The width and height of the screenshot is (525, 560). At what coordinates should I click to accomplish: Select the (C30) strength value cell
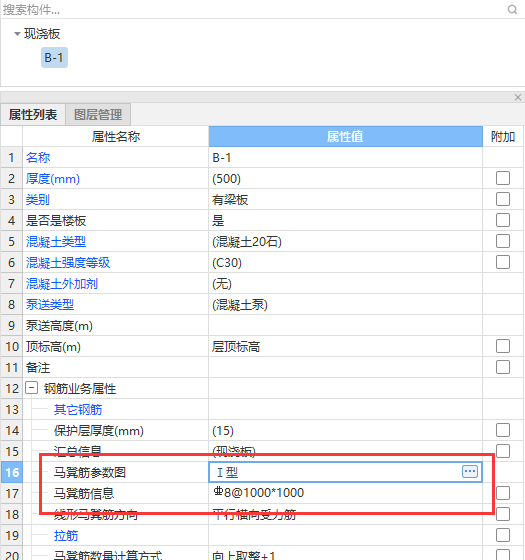coord(345,262)
